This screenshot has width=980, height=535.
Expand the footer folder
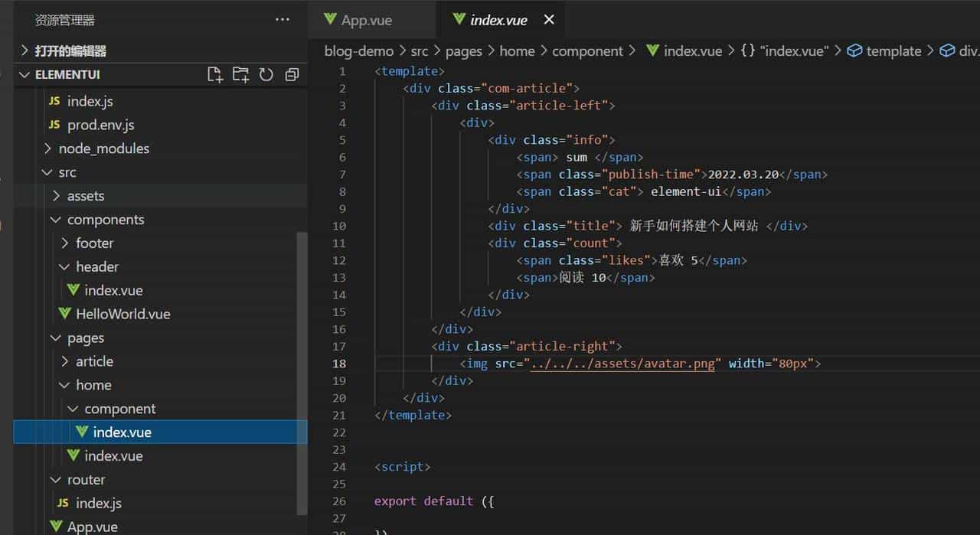65,243
